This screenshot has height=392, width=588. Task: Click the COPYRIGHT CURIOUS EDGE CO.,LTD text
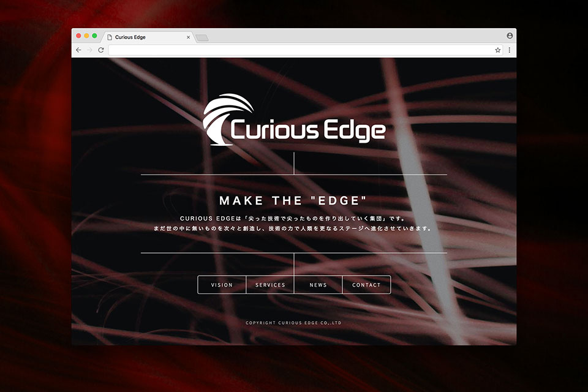tap(293, 323)
